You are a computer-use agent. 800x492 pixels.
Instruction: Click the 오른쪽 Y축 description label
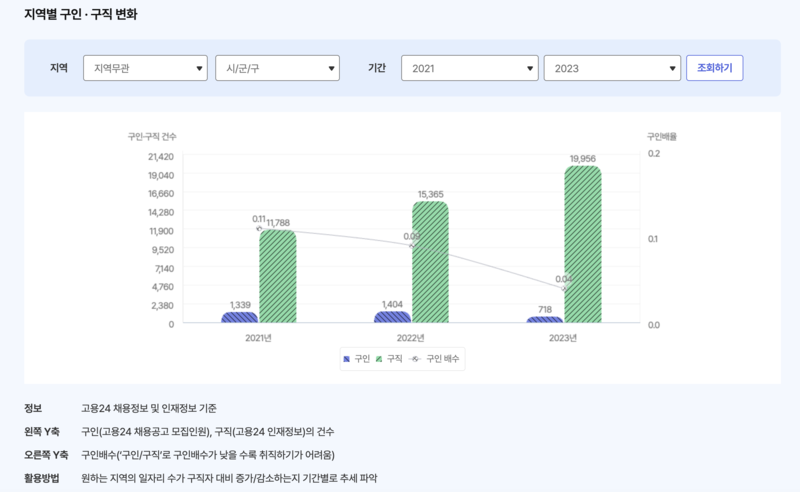pos(46,455)
